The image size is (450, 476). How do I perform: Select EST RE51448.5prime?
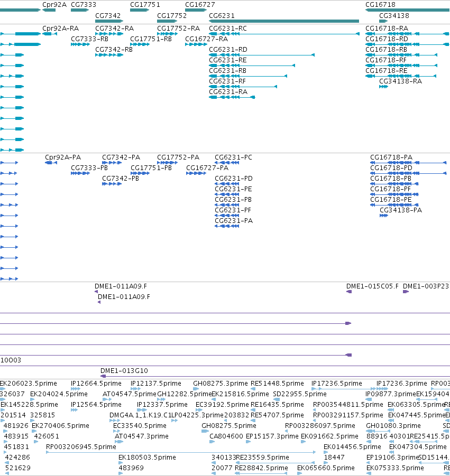(x=277, y=384)
